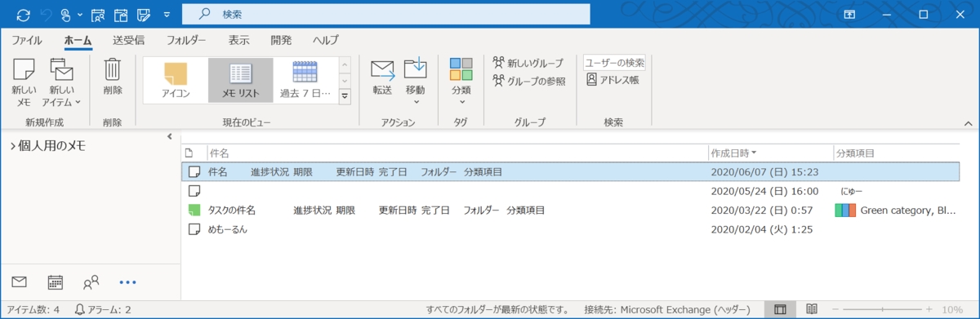Create a new memo with 新しいメモ
980x319 pixels.
pos(24,82)
